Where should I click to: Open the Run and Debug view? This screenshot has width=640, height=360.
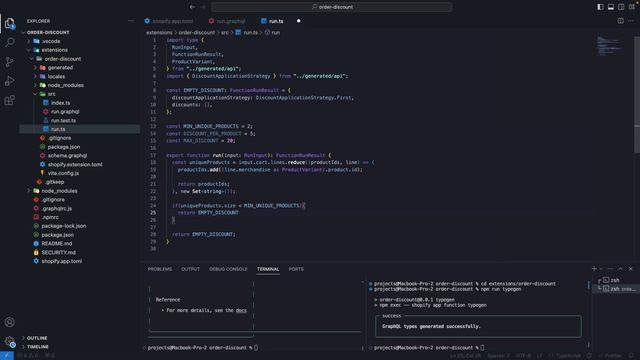click(x=9, y=81)
